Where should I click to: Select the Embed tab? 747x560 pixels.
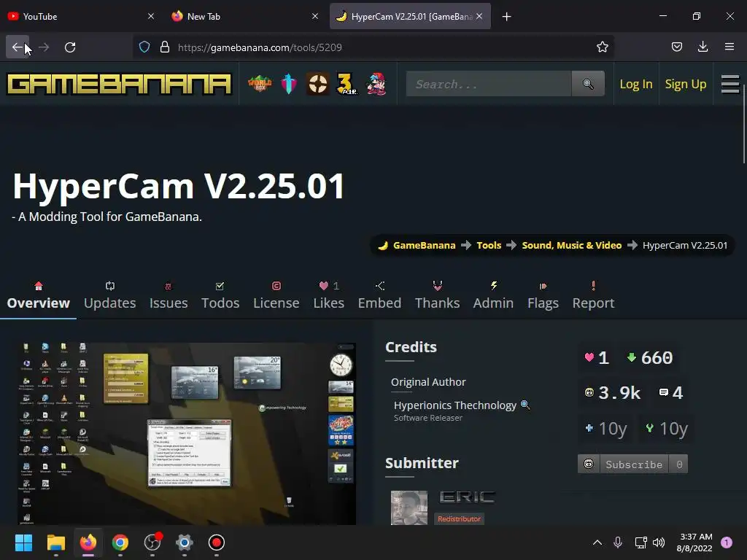pos(379,296)
